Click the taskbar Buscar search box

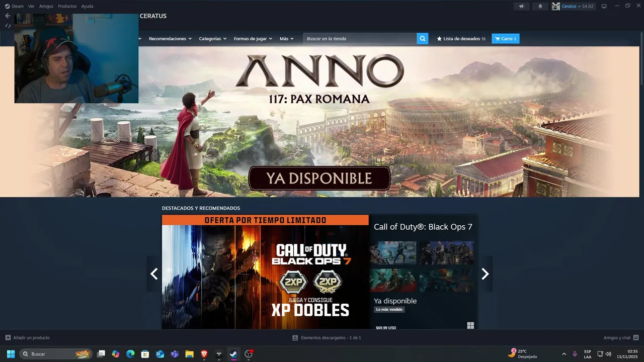pos(56,354)
